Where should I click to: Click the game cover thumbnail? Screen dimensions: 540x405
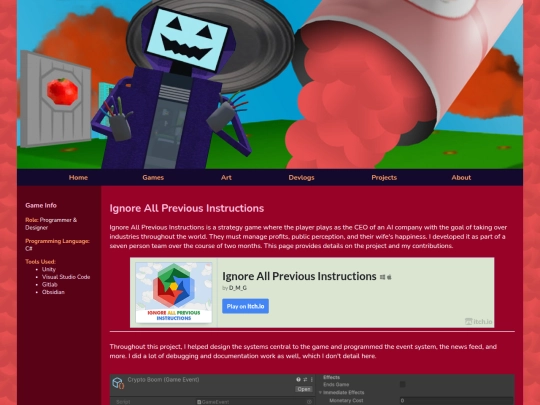click(x=174, y=292)
